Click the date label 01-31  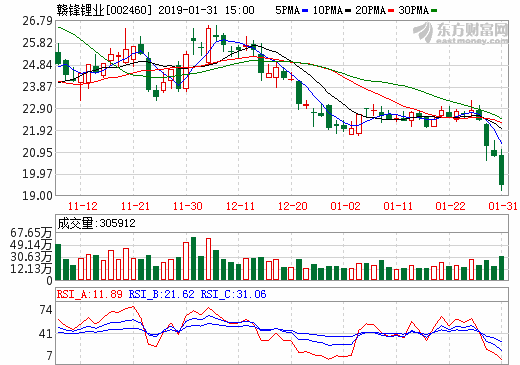pyautogui.click(x=503, y=206)
